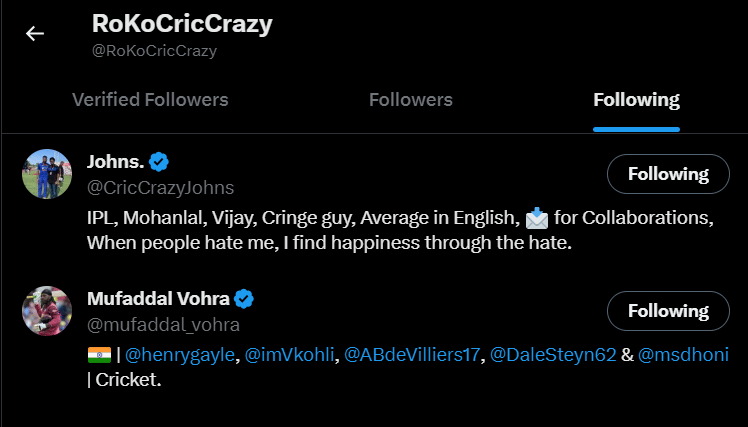Viewport: 748px width, 427px height.
Task: Switch to Followers tab
Action: tap(410, 100)
